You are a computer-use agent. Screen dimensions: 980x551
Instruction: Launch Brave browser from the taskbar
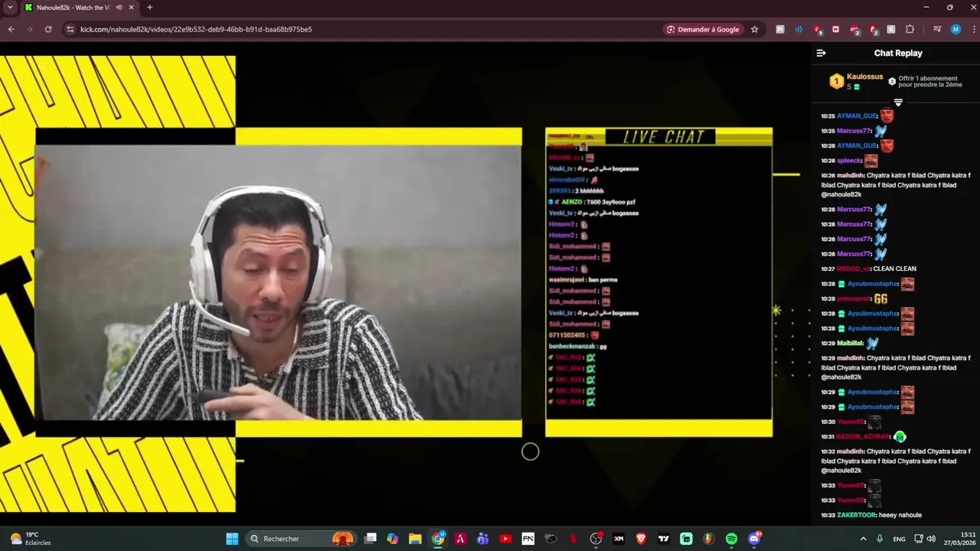pos(641,539)
